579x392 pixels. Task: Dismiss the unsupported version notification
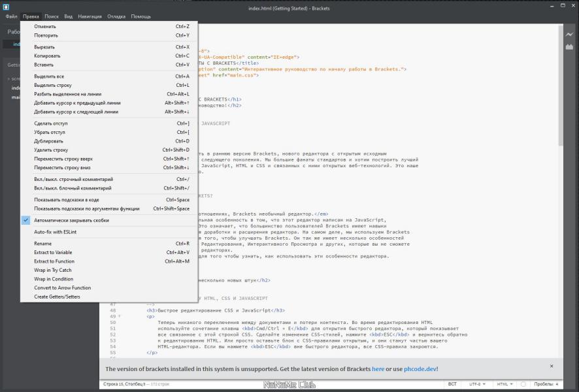[x=552, y=366]
